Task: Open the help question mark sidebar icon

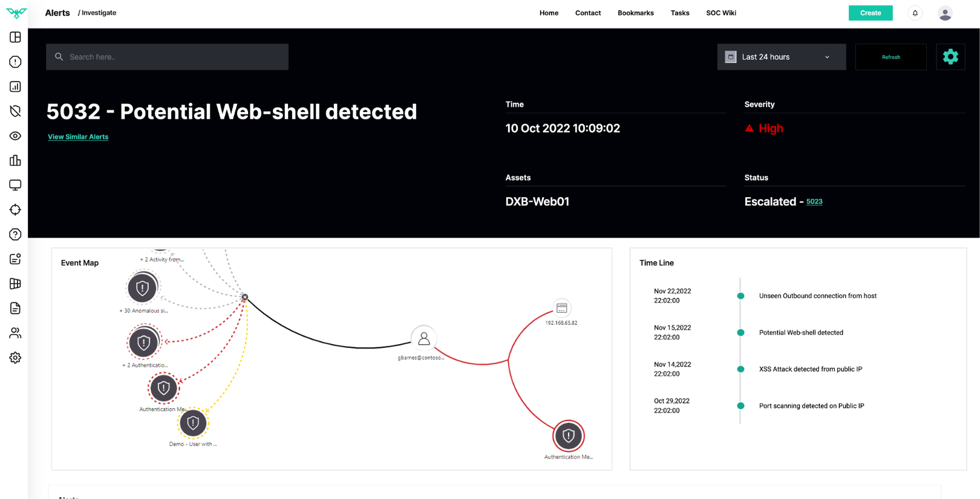Action: (x=15, y=235)
